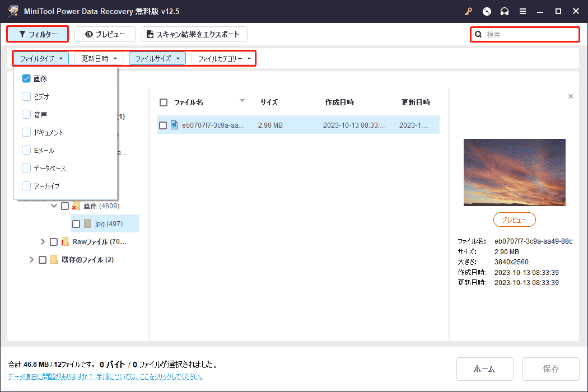Check the 画像 (4609) tree checkbox

(x=65, y=206)
